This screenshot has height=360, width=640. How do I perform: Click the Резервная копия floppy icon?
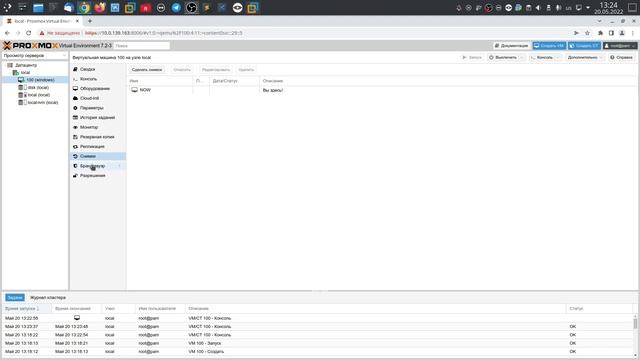pos(75,137)
